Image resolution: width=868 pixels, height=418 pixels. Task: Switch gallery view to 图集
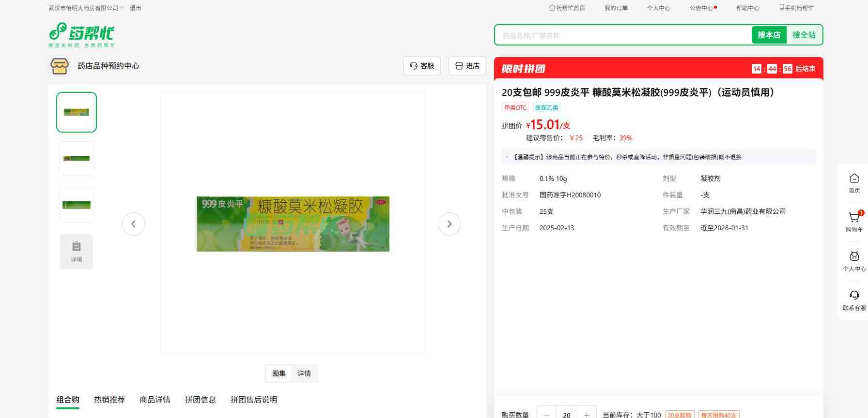click(279, 373)
